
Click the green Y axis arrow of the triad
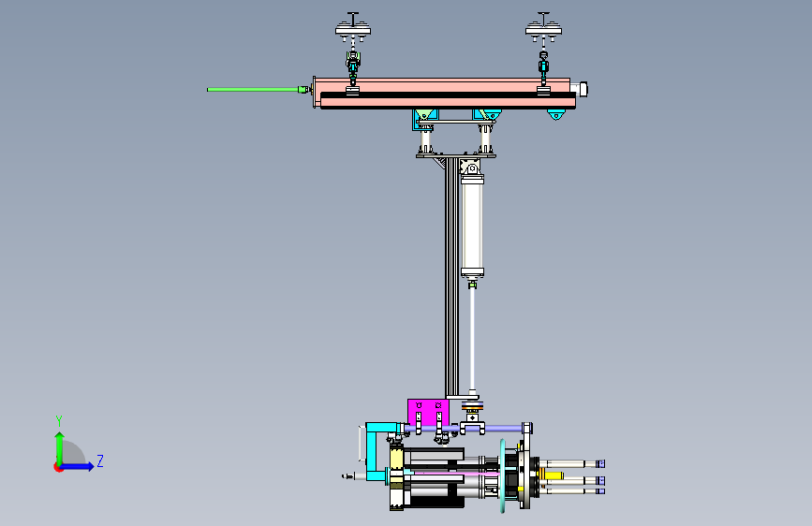click(x=60, y=447)
